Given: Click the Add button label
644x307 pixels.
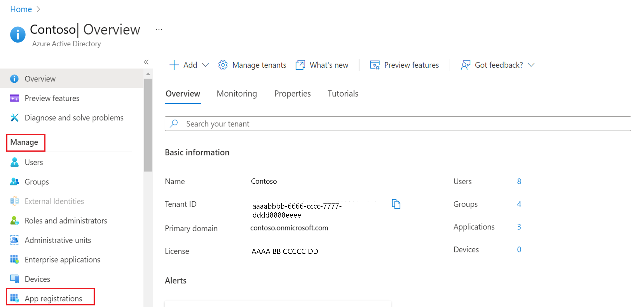Looking at the screenshot, I should click(190, 65).
